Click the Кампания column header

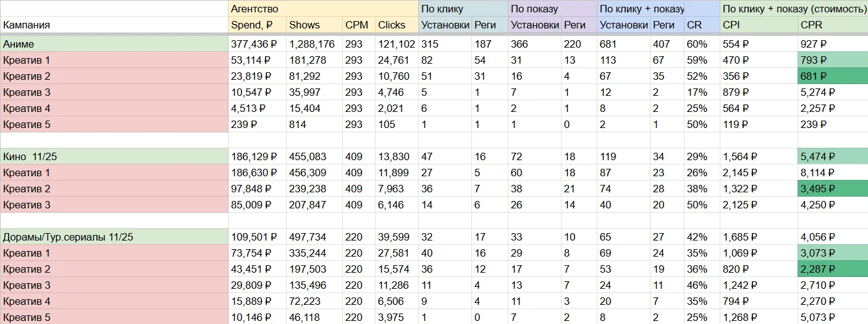[x=114, y=25]
